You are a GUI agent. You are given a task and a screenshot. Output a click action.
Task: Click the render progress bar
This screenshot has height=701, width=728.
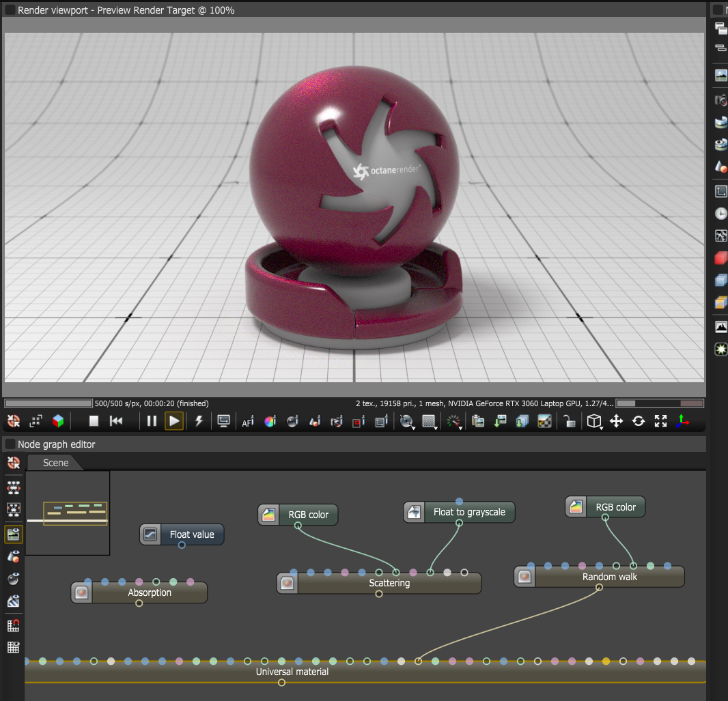pyautogui.click(x=48, y=403)
